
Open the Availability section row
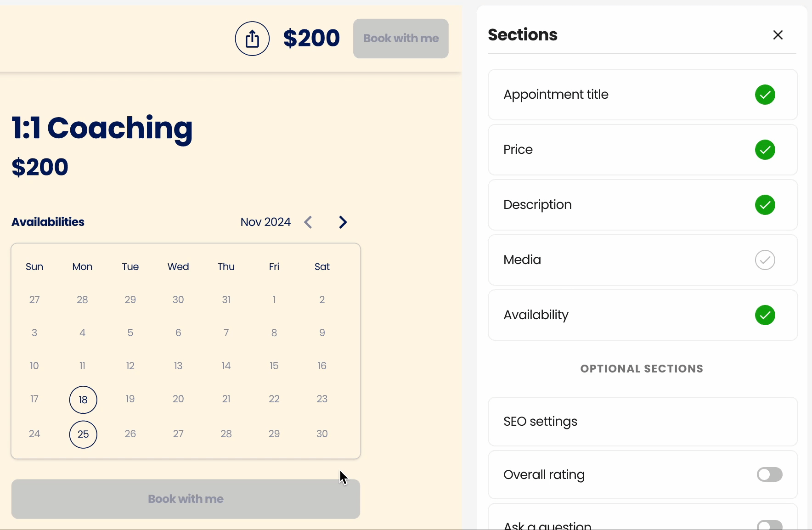(620, 315)
